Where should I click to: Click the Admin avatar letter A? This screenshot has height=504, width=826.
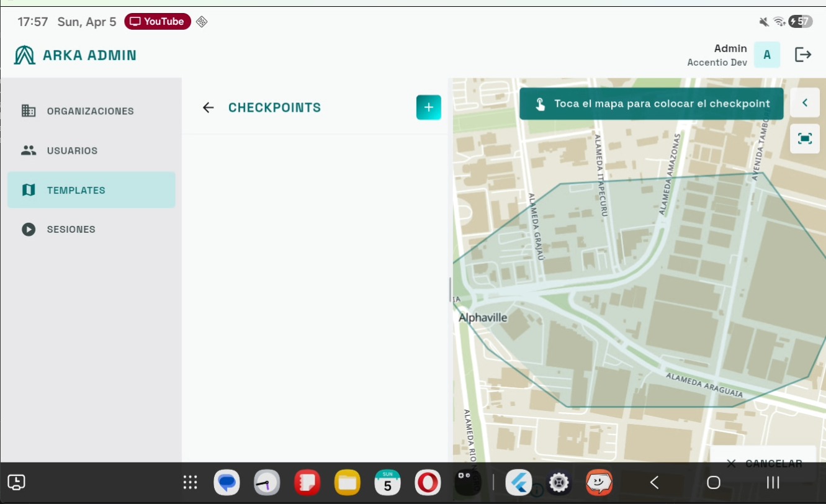(x=766, y=55)
